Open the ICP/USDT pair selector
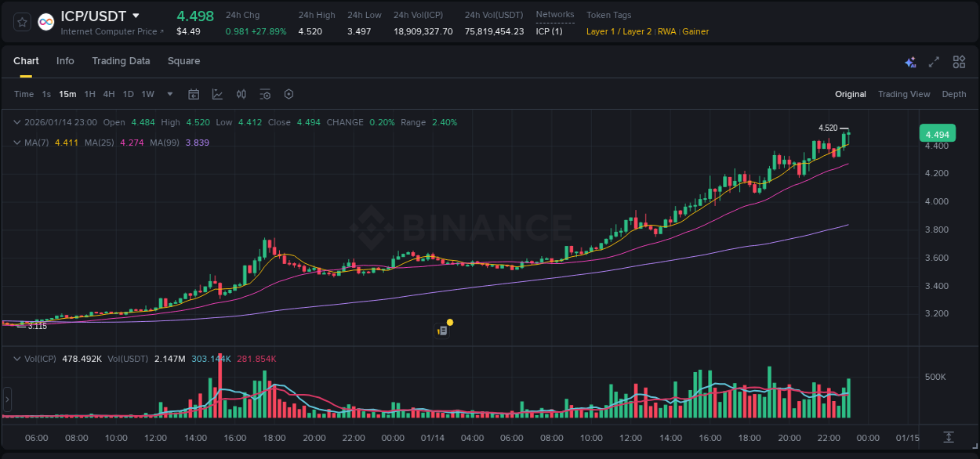Screen dimensions: 980x459 coord(96,16)
